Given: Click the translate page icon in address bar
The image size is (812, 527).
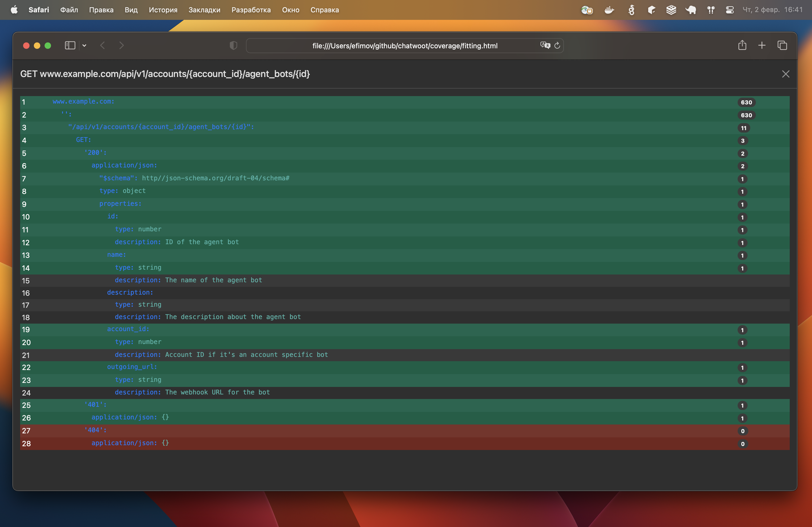Looking at the screenshot, I should coord(545,45).
